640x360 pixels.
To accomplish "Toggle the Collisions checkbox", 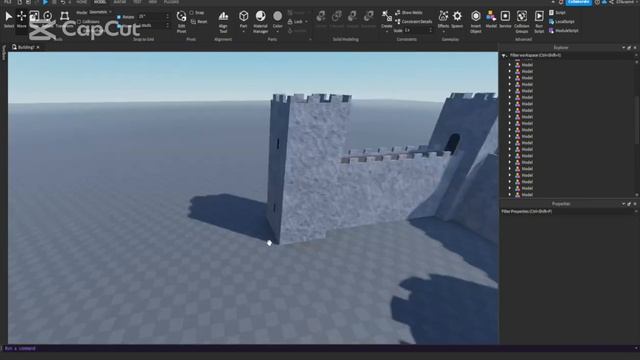I will click(x=79, y=22).
